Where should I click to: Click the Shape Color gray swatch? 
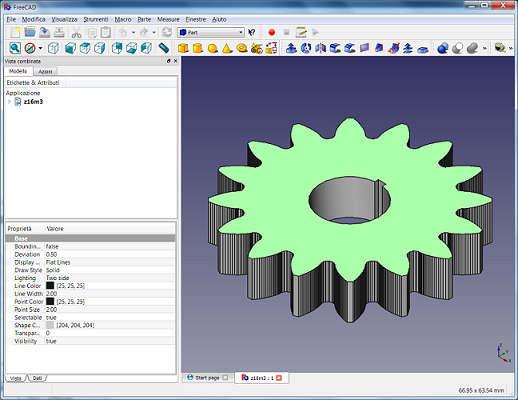click(50, 325)
